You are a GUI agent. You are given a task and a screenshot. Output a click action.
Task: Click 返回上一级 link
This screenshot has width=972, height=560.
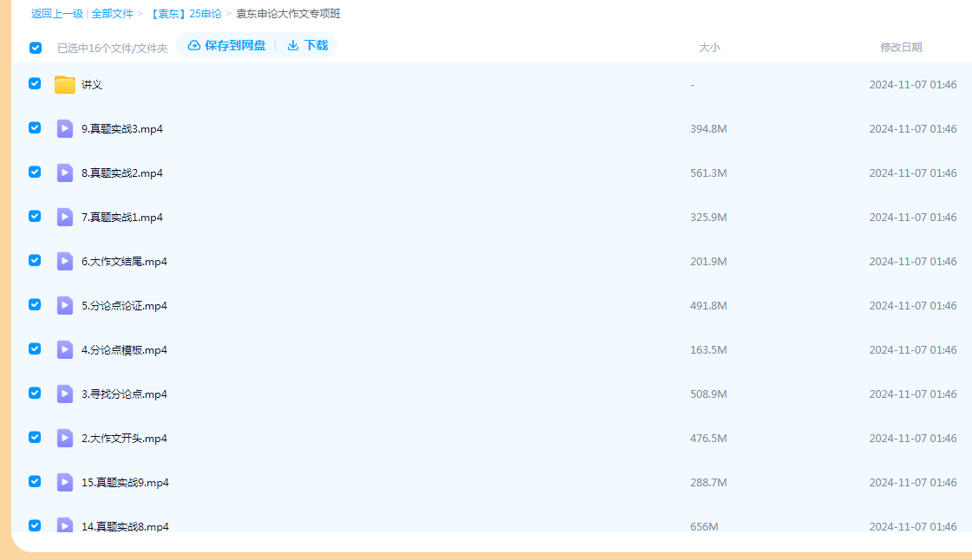coord(57,14)
